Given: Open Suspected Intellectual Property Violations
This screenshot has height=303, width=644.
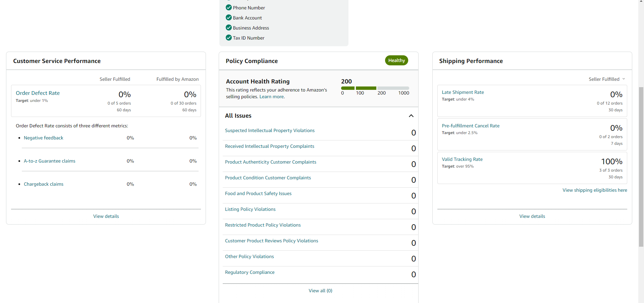Looking at the screenshot, I should click(270, 130).
